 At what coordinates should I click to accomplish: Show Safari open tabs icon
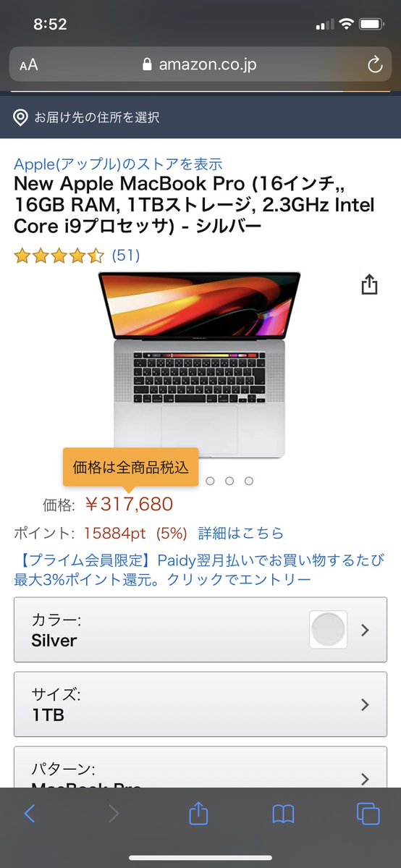368,814
